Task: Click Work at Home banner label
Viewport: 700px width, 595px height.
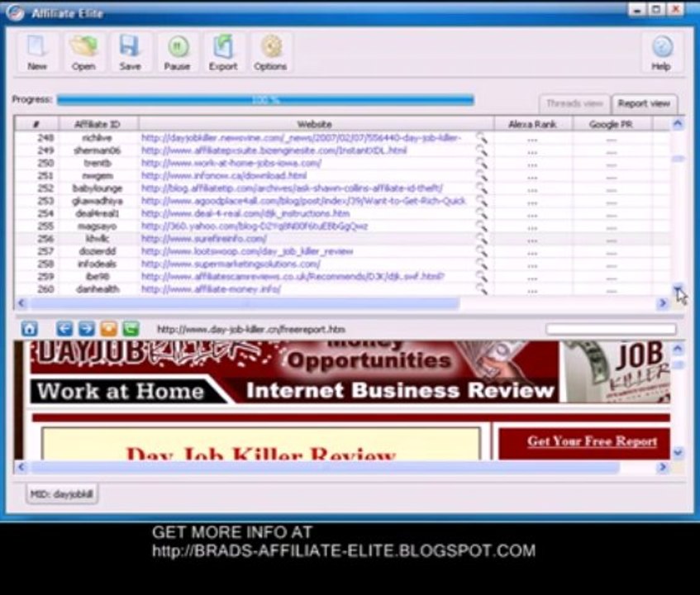Action: click(x=121, y=392)
